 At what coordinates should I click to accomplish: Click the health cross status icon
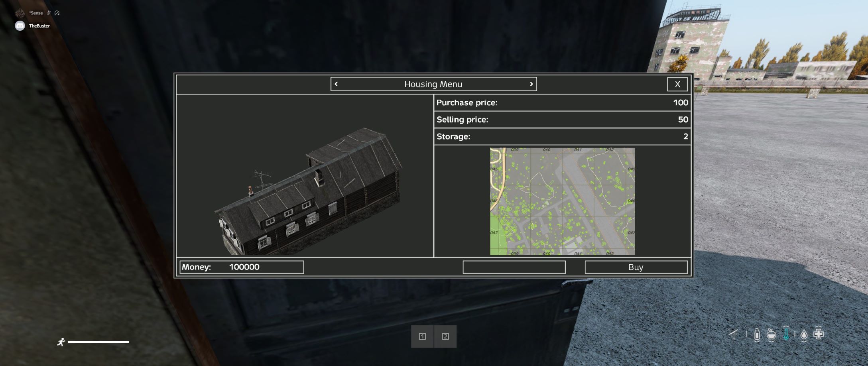point(819,334)
